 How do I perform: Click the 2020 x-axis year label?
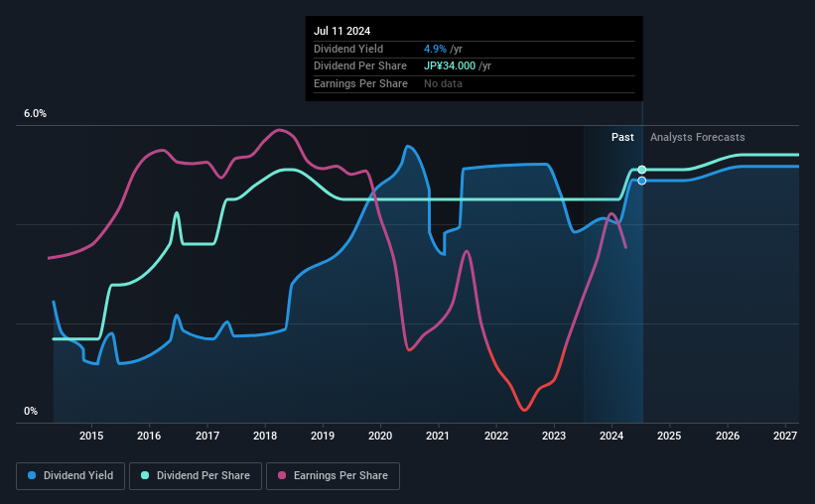380,436
